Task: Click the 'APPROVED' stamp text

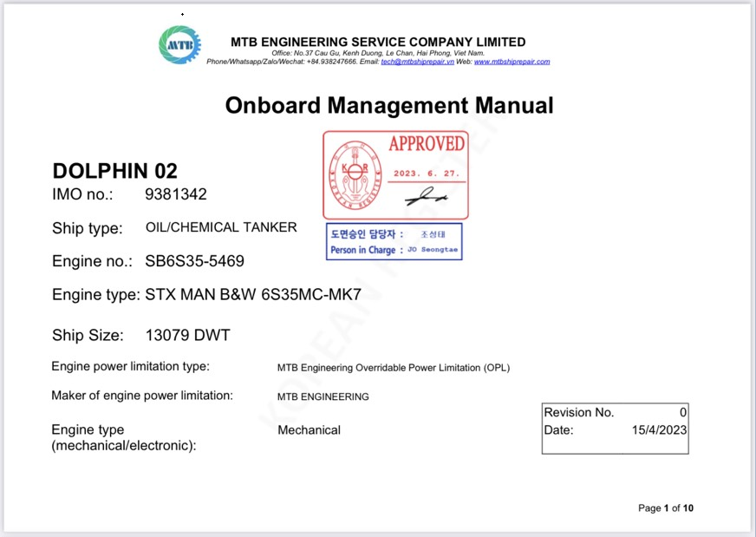Action: click(x=427, y=144)
